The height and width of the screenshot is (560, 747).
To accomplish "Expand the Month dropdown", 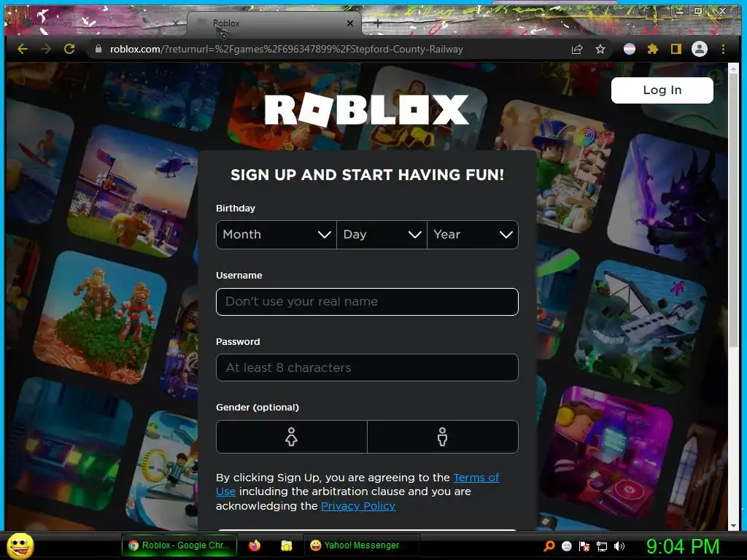I will pos(276,234).
